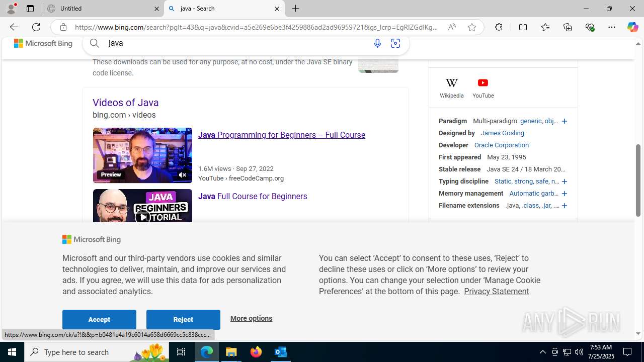644x362 pixels.
Task: Open Java Programming for Beginners – Full Course
Action: (x=282, y=135)
